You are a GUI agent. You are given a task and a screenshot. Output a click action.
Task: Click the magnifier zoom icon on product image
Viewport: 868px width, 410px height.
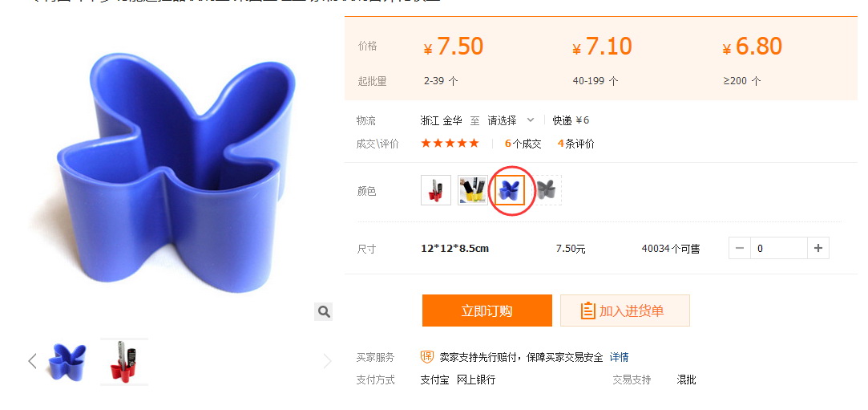(x=324, y=311)
